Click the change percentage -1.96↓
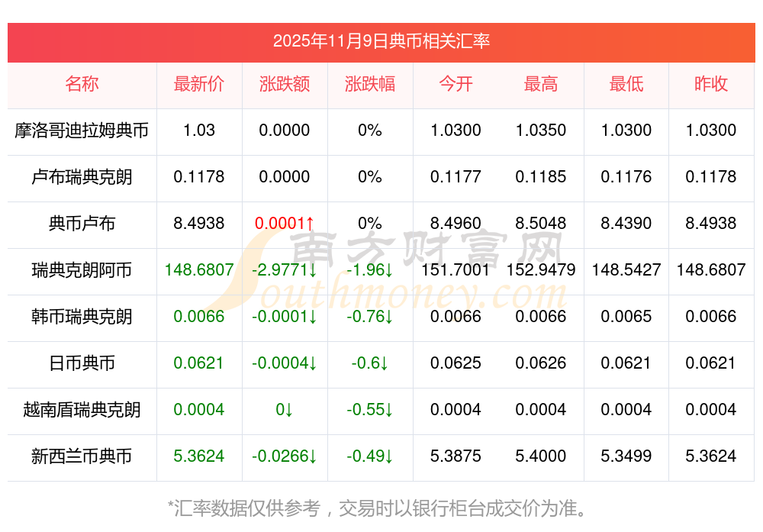Screen dimensions: 763x532 point(370,269)
